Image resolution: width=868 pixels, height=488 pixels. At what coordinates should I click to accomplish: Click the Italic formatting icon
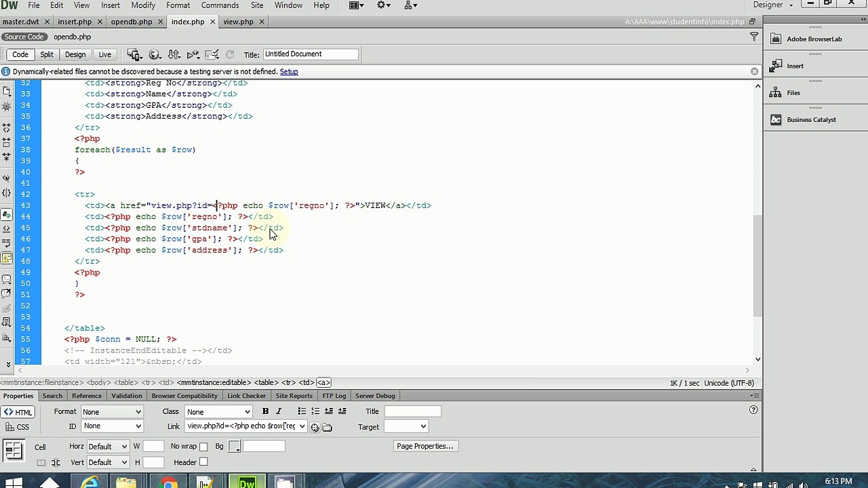(x=278, y=411)
